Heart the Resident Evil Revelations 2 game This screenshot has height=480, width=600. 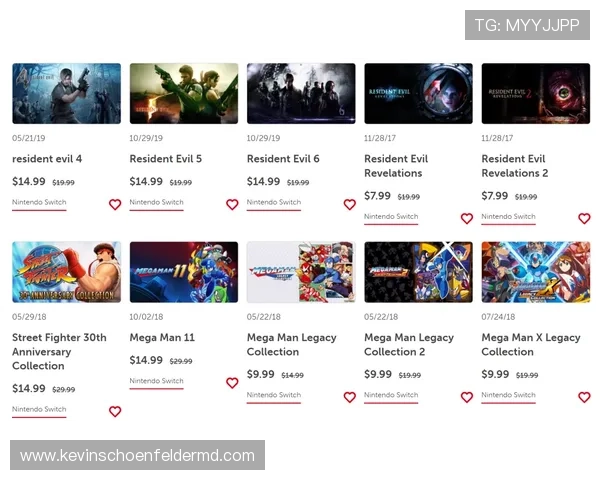point(584,218)
